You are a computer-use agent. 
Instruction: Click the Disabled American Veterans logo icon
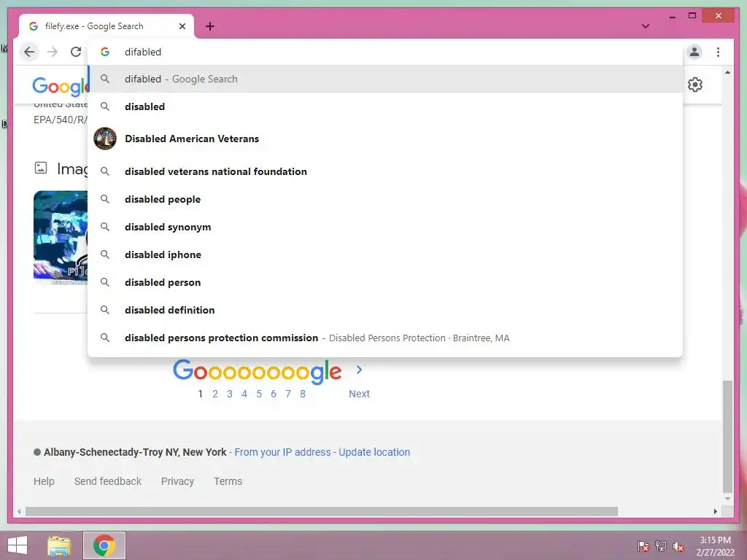click(105, 139)
